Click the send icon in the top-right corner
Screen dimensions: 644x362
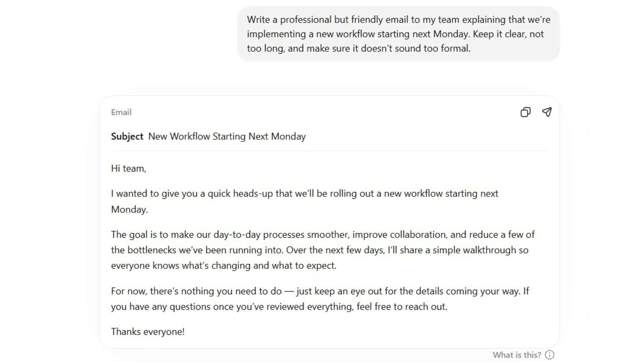[547, 112]
